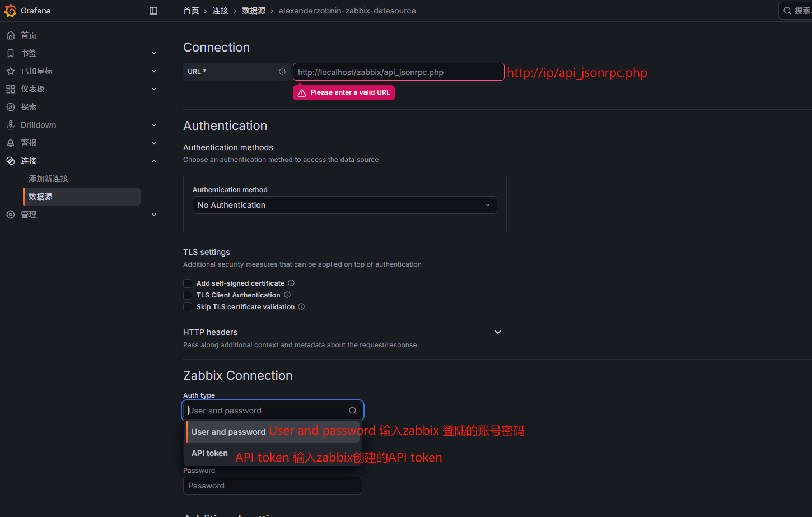Viewport: 812px width, 517px height.
Task: Select API token option in dropdown
Action: (273, 453)
